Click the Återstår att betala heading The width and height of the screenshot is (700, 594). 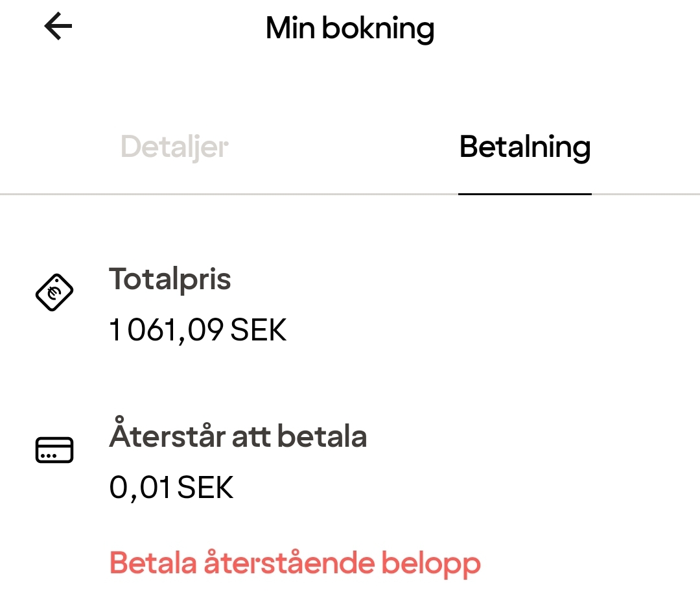(238, 436)
